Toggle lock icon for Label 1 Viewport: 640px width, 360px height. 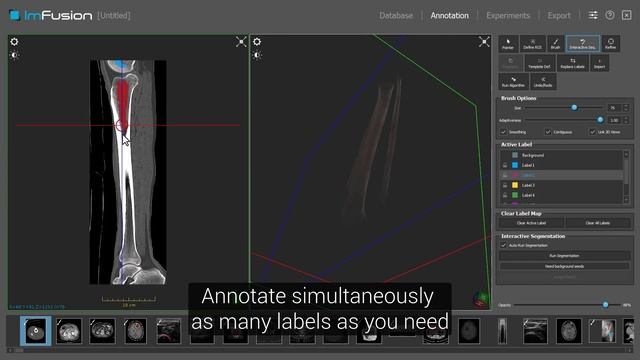click(505, 165)
